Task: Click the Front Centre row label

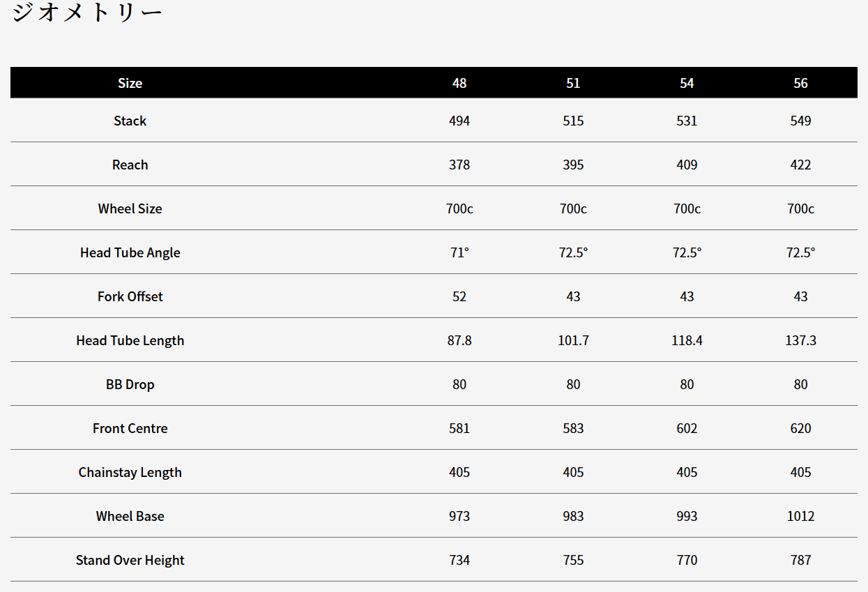Action: 130,428
